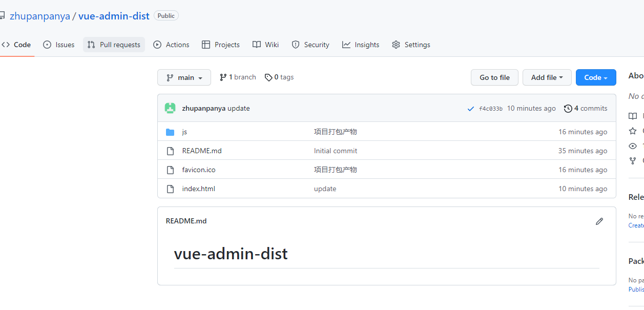Open the Wiki tab
This screenshot has width=644, height=310.
pos(266,45)
